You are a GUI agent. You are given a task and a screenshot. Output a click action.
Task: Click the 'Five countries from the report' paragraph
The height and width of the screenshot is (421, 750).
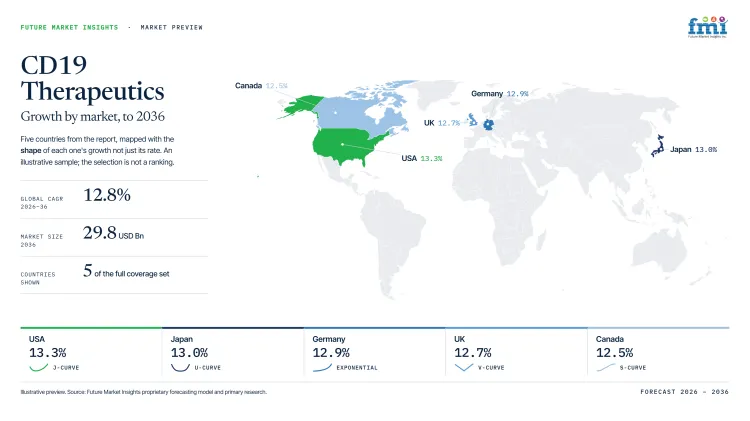tap(97, 150)
